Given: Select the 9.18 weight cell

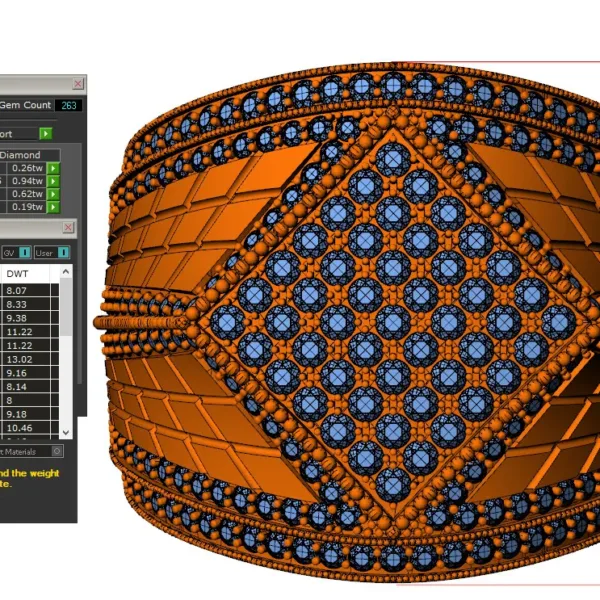Looking at the screenshot, I should point(26,414).
